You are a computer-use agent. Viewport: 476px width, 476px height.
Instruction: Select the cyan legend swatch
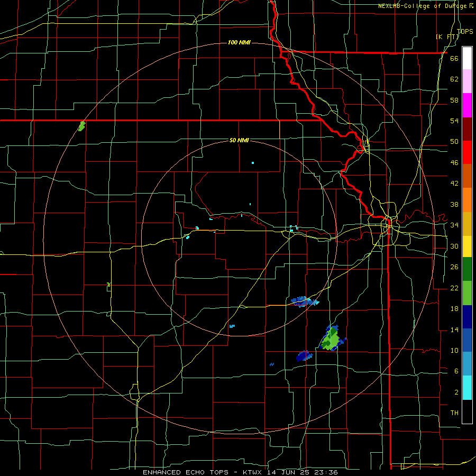pos(467,388)
